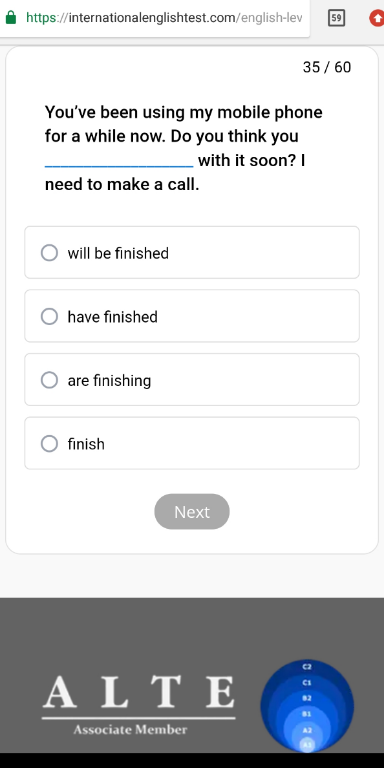The width and height of the screenshot is (384, 768).
Task: Click the "will be finished" answer card
Action: click(192, 252)
